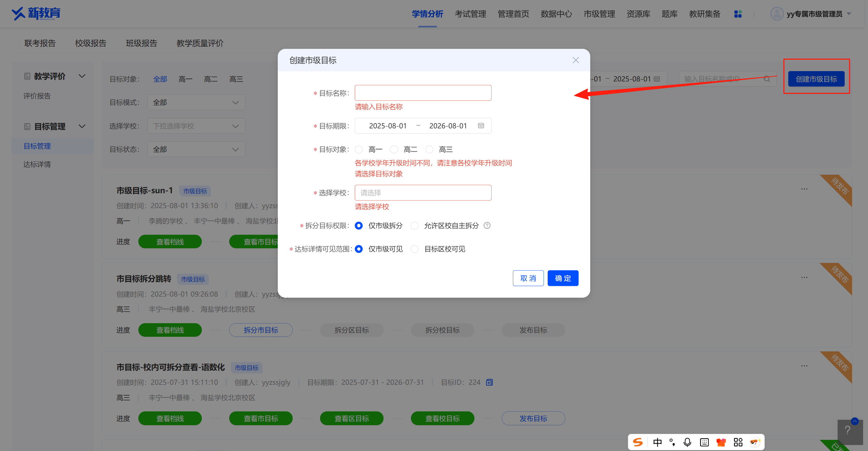Screen dimensions: 868x451
Task: Click the calendar icon in 目标期限 field
Action: (480, 126)
